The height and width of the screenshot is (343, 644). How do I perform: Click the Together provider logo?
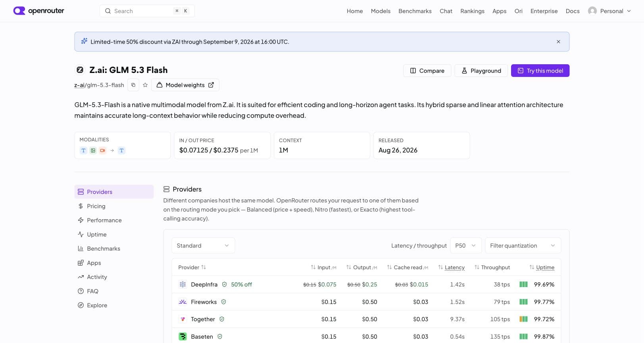point(183,319)
